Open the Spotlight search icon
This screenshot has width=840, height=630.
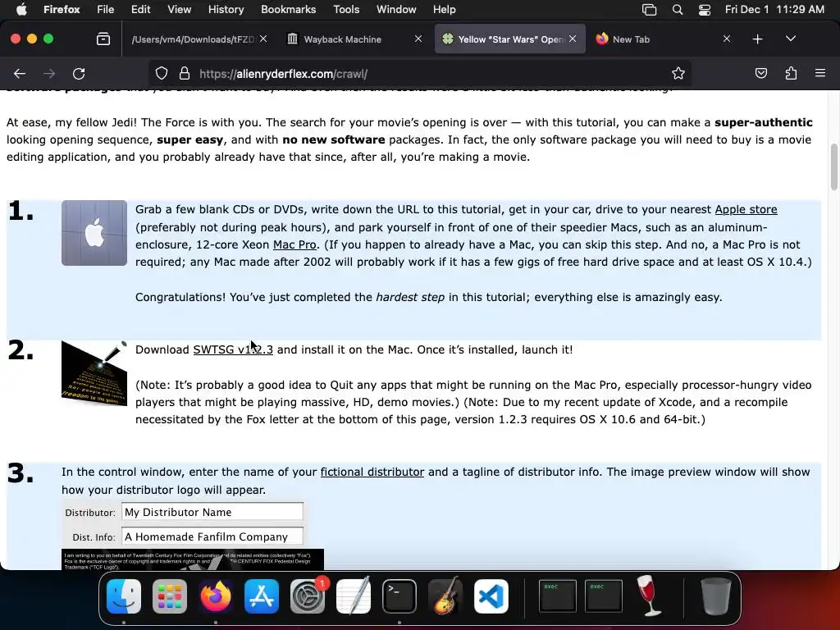[677, 9]
